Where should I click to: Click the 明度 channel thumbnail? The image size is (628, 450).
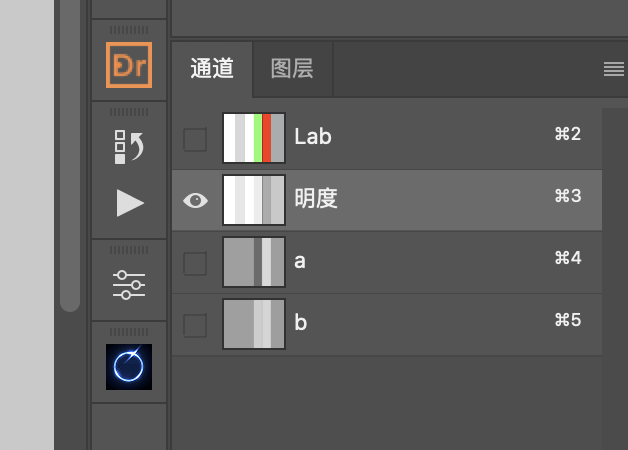point(254,200)
